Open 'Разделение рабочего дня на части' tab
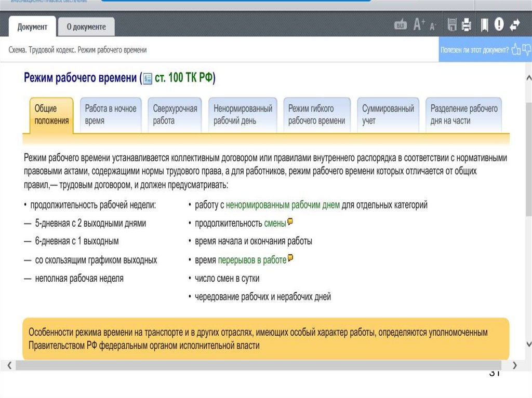Image resolution: width=532 pixels, height=398 pixels. point(464,115)
